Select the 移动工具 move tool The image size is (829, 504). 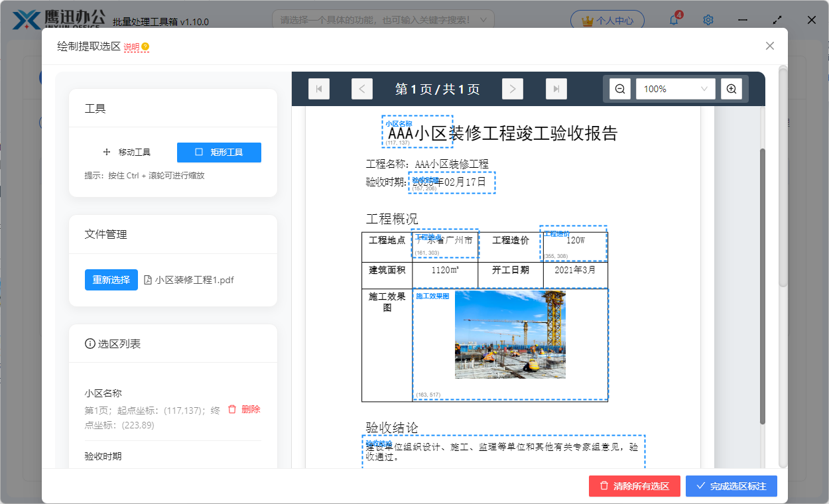point(125,152)
